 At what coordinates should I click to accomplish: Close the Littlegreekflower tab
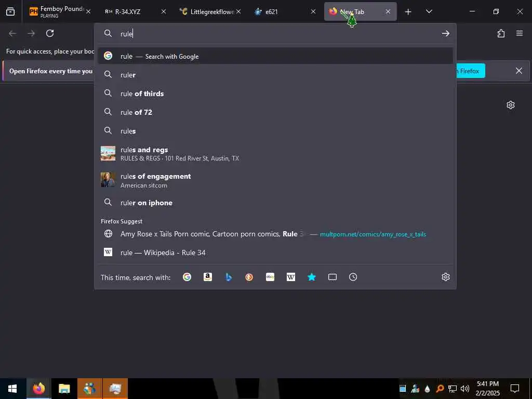[x=238, y=11]
